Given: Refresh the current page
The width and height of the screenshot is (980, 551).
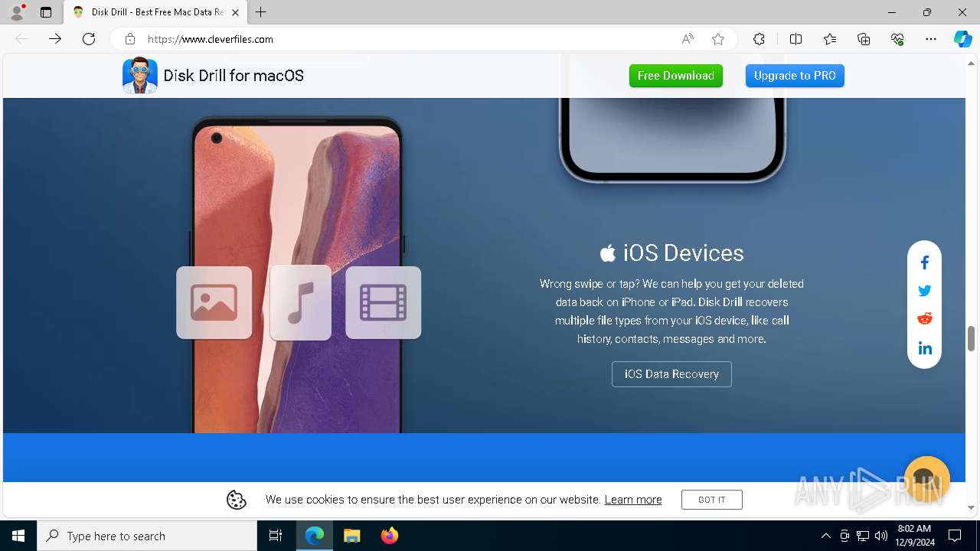Looking at the screenshot, I should [x=89, y=39].
